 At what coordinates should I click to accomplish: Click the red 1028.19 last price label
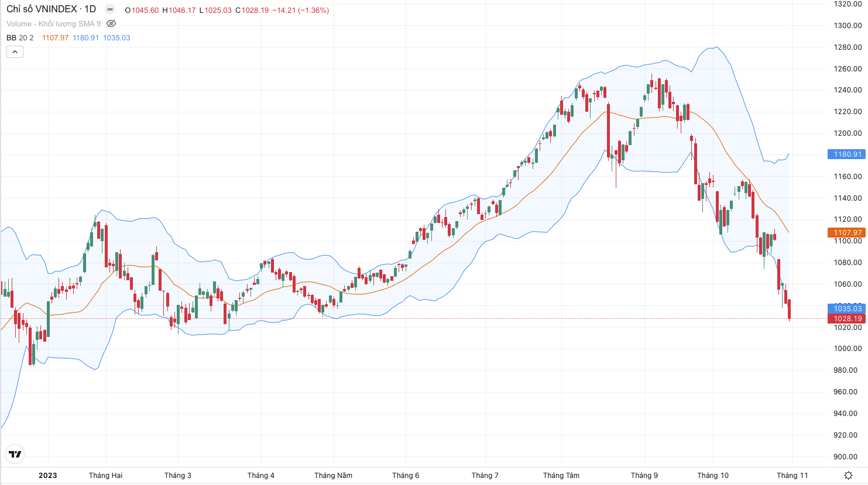[x=846, y=319]
